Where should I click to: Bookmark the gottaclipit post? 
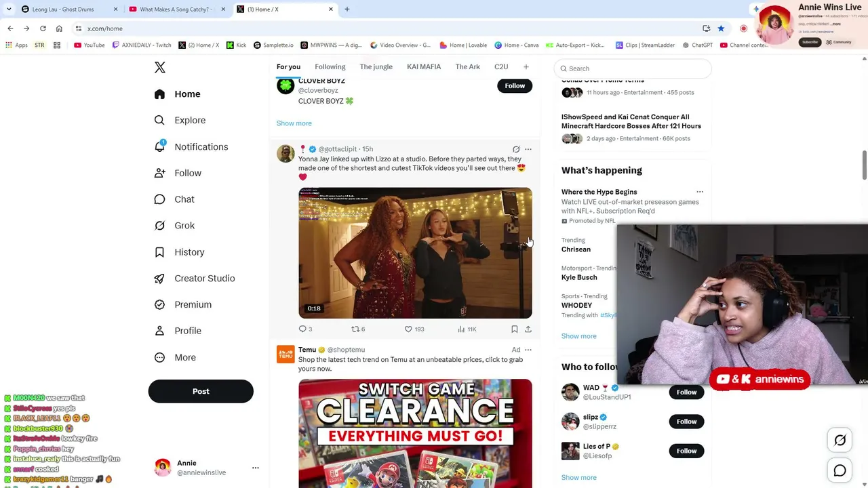point(515,329)
